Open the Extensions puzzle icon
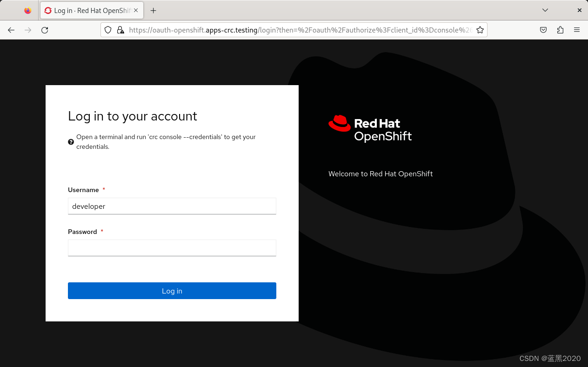Image resolution: width=588 pixels, height=367 pixels. (x=560, y=30)
